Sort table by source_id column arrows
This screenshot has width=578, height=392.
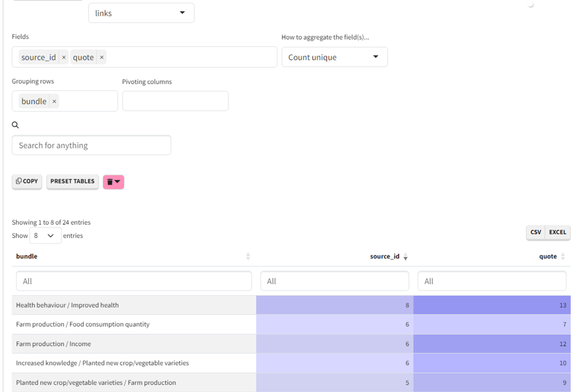pos(405,257)
